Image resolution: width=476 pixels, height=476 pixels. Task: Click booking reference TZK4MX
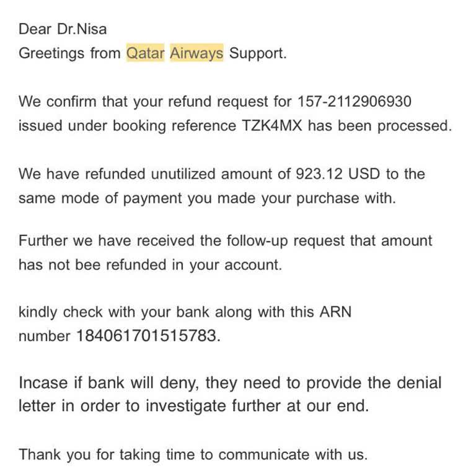[x=271, y=126]
